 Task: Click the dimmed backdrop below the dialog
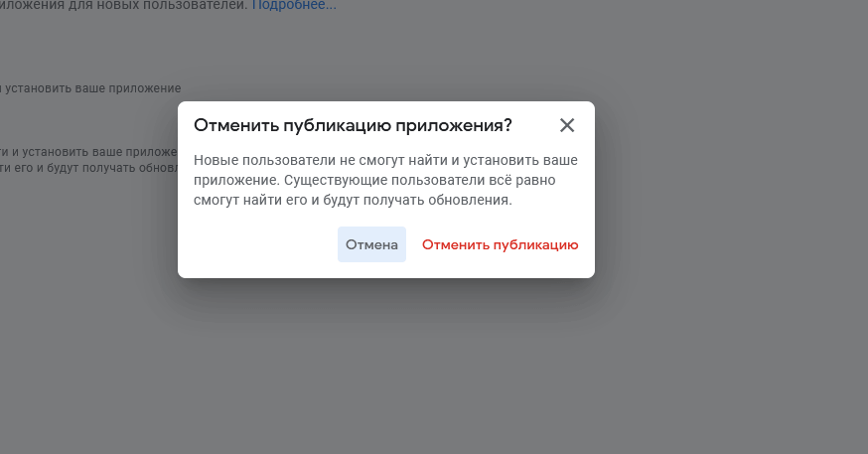pos(386,366)
